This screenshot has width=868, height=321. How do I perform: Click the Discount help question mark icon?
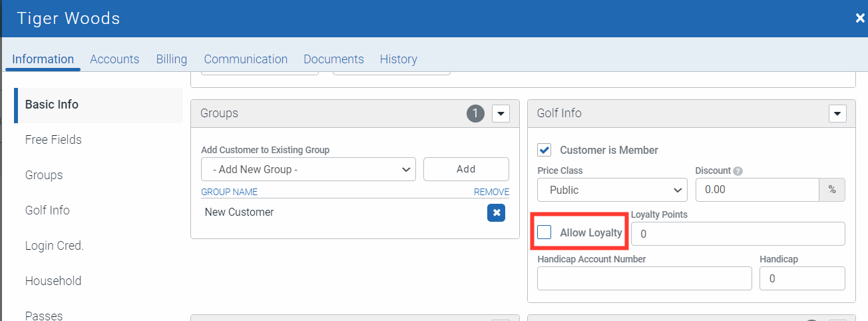(x=738, y=171)
